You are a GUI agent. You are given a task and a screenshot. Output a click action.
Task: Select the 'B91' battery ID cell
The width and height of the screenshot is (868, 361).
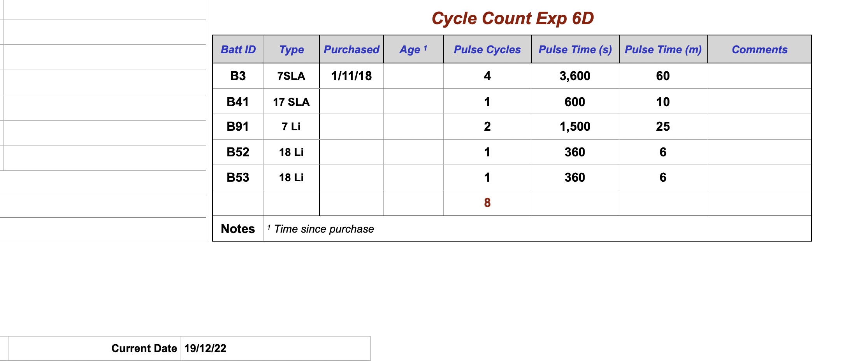click(238, 127)
